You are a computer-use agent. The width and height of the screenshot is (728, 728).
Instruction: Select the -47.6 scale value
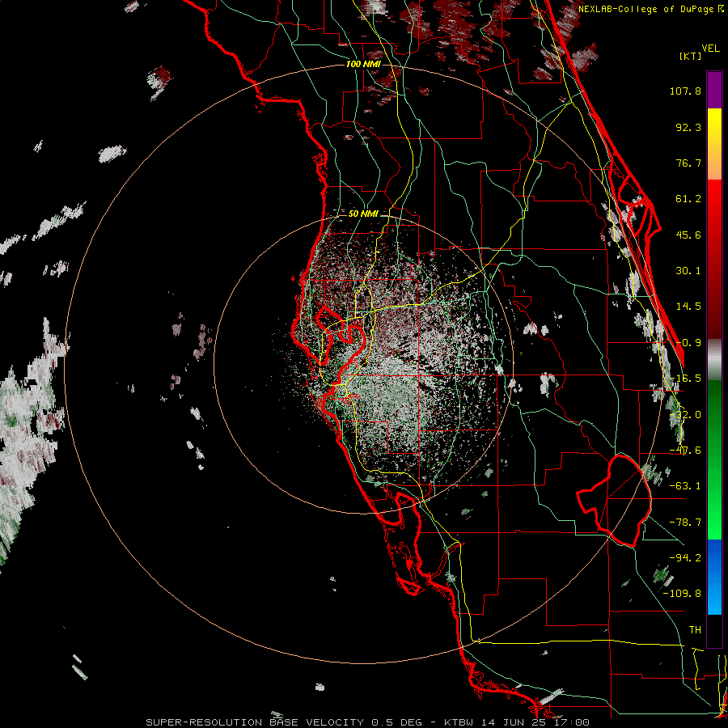685,451
